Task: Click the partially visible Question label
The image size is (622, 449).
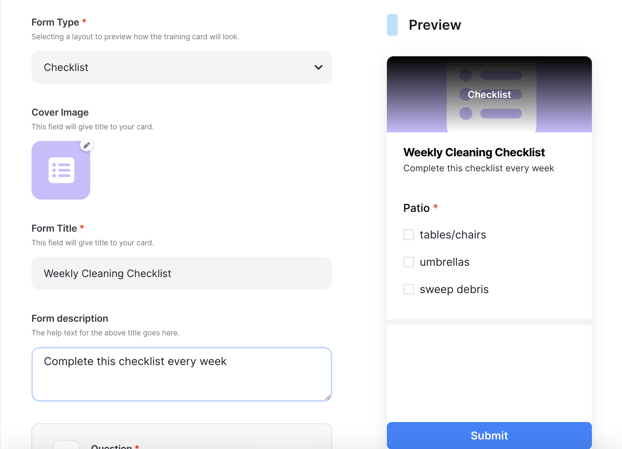Action: pos(111,447)
